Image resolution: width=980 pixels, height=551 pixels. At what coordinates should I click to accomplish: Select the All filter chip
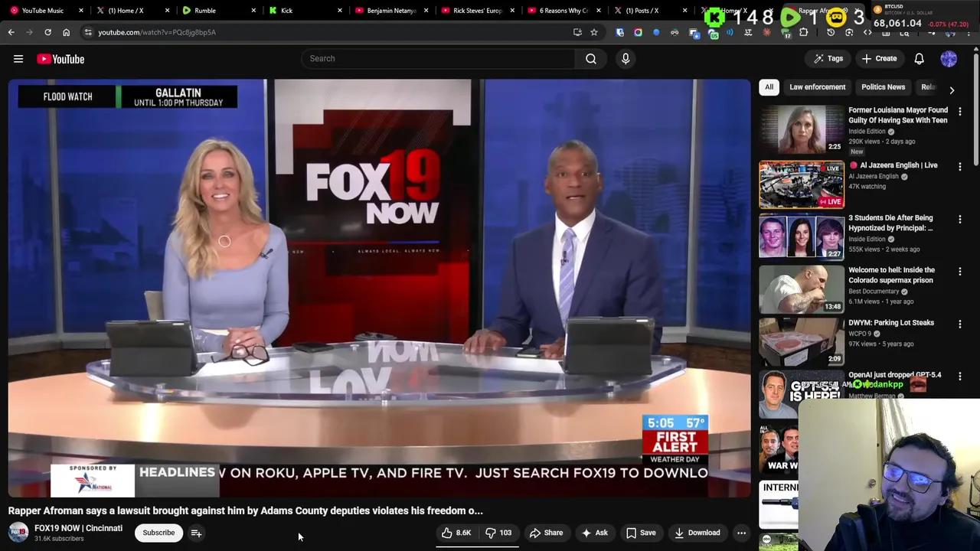click(x=769, y=87)
